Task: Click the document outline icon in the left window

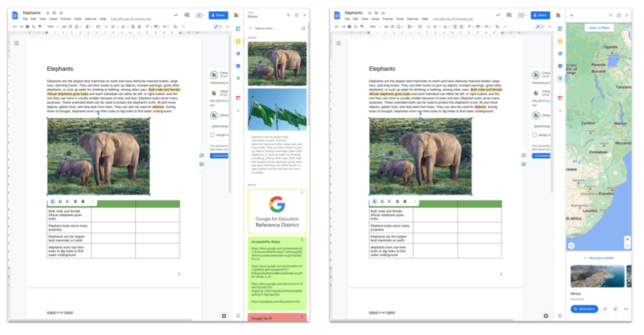Action: coord(16,43)
